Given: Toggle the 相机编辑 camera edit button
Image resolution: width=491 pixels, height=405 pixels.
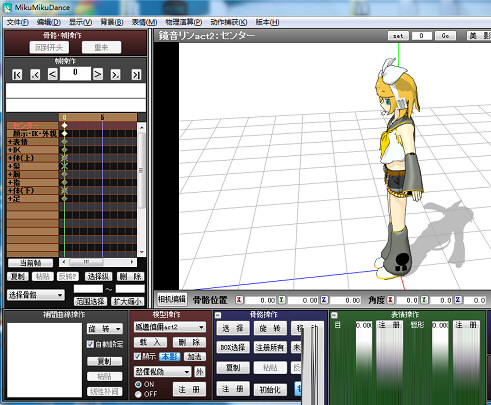Looking at the screenshot, I should (172, 299).
